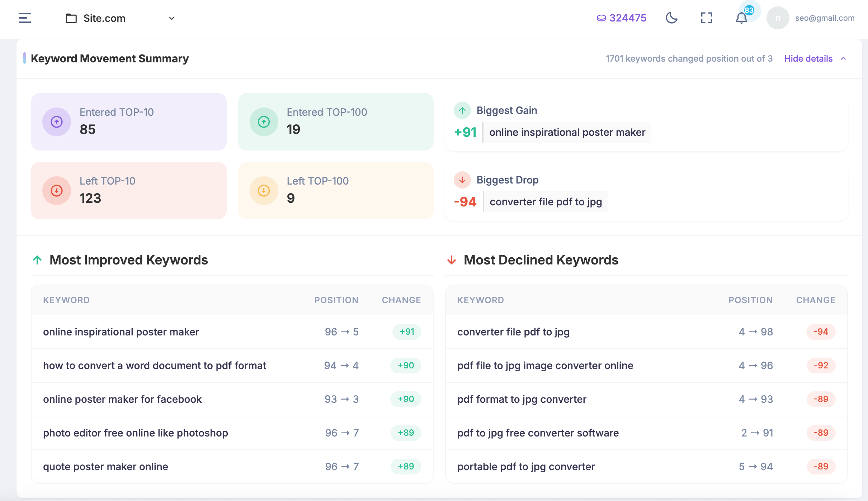Click the folder icon next to Site.com
Screen dimensions: 868x501
coord(71,18)
